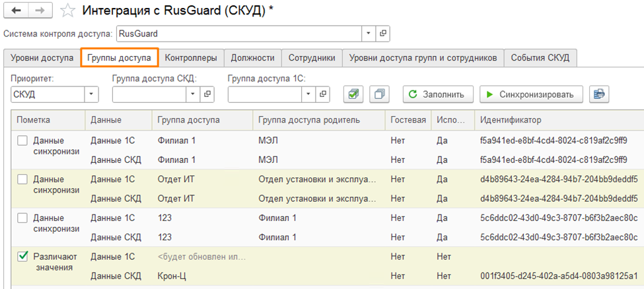
Task: Open the События СКУД tab
Action: tap(540, 58)
